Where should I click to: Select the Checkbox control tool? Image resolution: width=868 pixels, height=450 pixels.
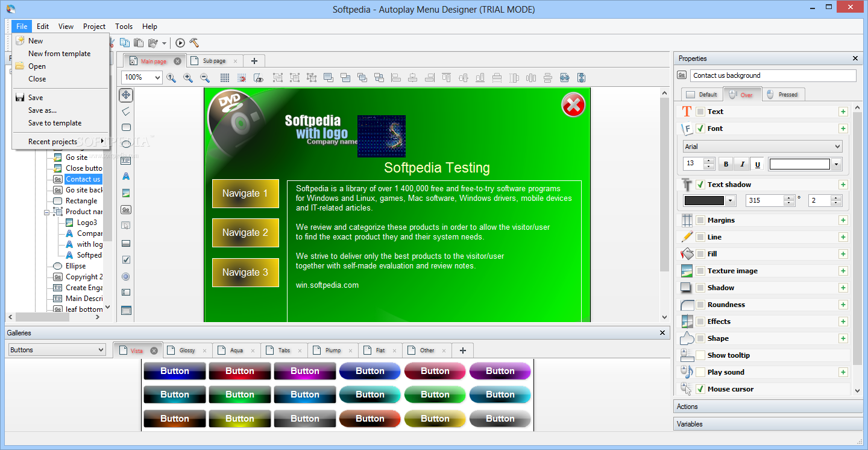point(126,259)
